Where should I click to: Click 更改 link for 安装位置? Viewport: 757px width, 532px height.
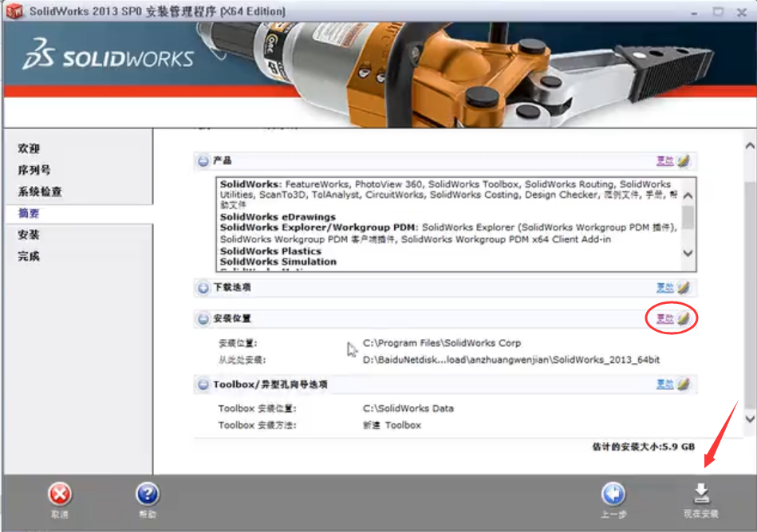click(x=664, y=318)
